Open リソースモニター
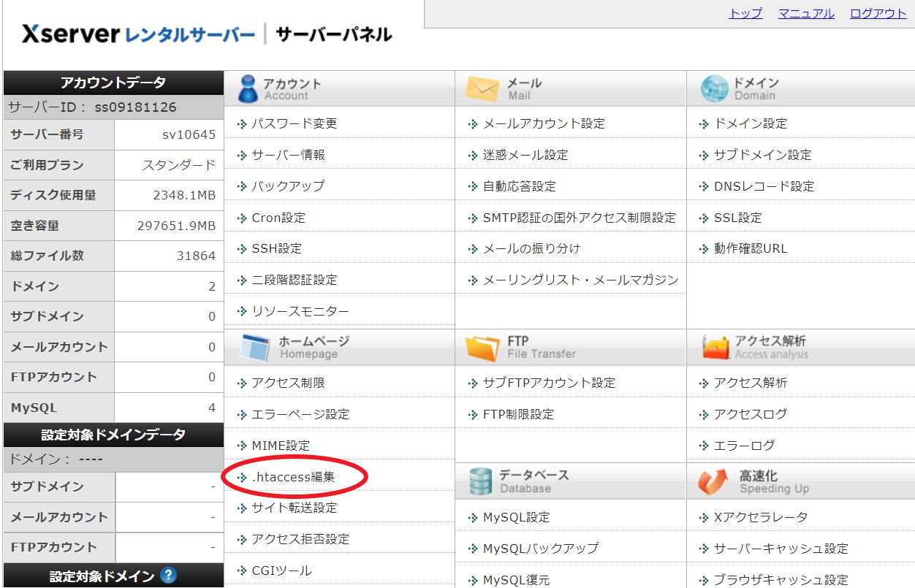The height and width of the screenshot is (588, 915). pyautogui.click(x=300, y=311)
